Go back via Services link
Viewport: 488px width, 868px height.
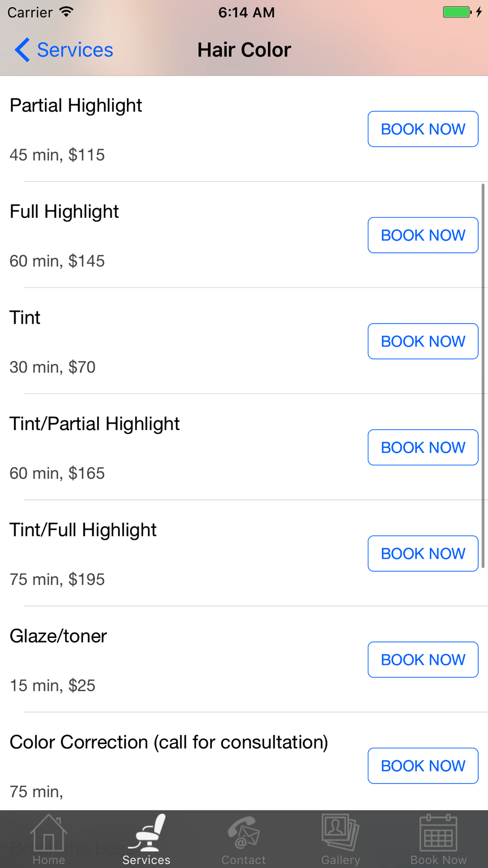point(75,50)
